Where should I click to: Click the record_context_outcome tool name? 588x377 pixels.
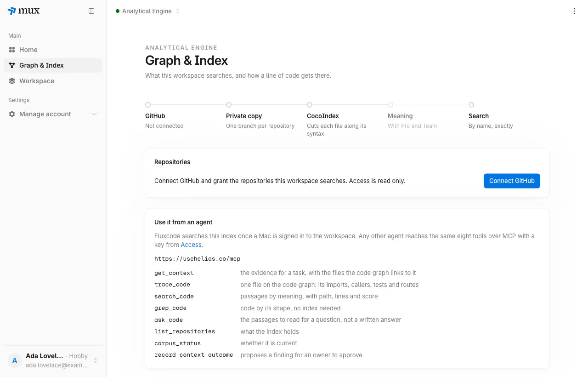[194, 355]
